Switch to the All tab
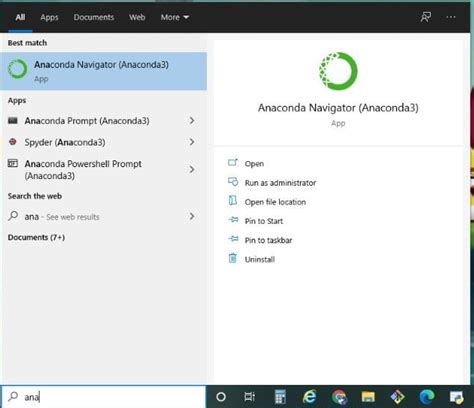Image resolution: width=474 pixels, height=408 pixels. click(20, 17)
